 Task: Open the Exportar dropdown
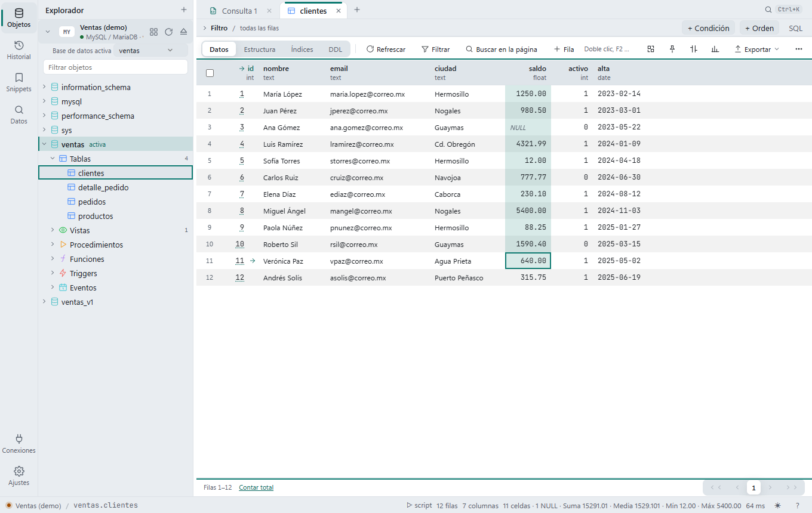(x=756, y=49)
